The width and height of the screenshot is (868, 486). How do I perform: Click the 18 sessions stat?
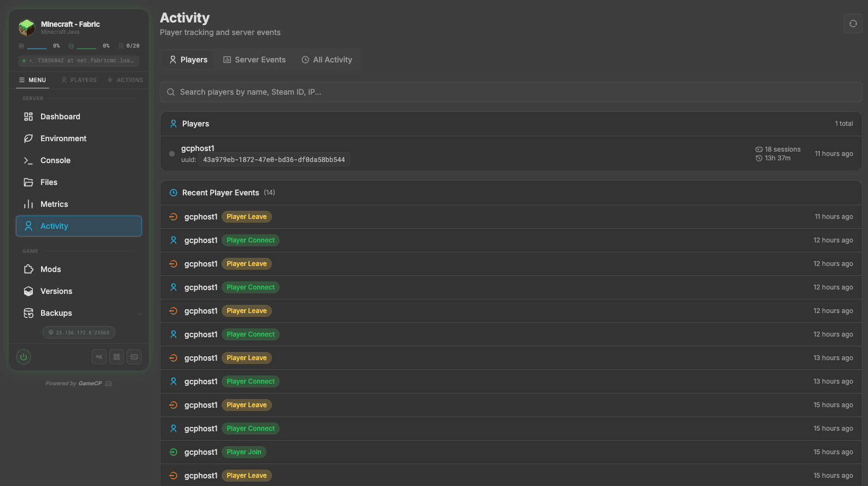[778, 149]
